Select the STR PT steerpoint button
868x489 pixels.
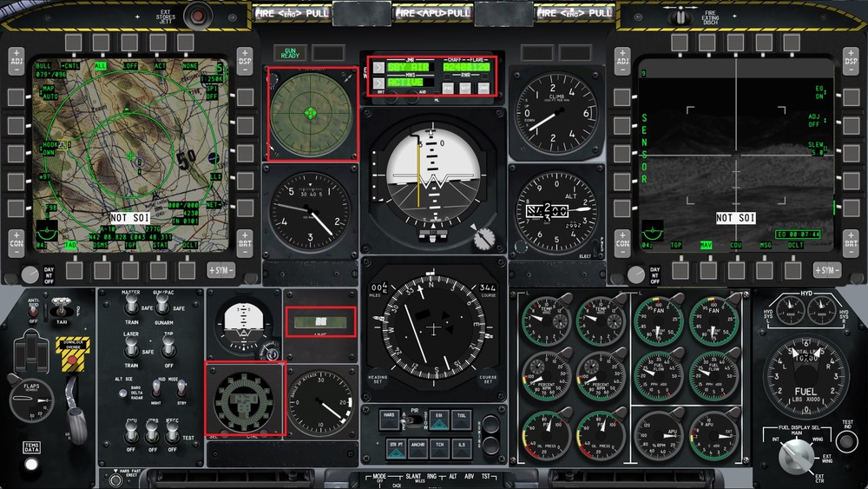click(x=396, y=448)
